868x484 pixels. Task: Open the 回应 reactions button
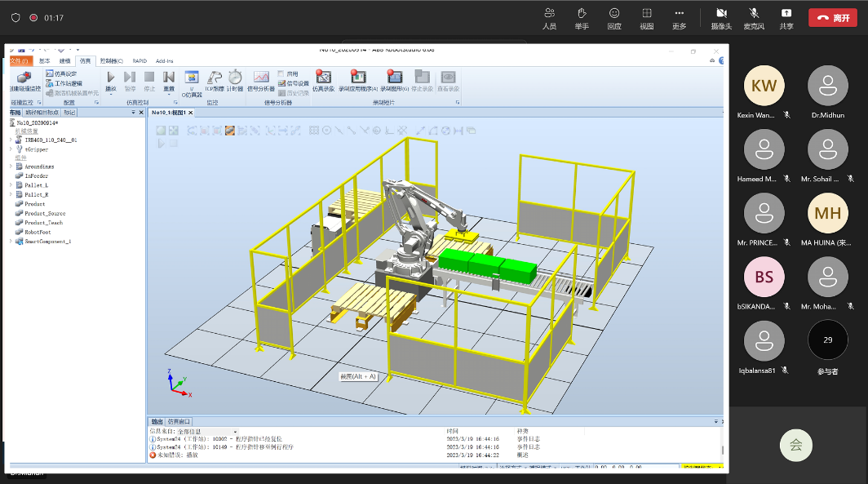click(x=614, y=18)
